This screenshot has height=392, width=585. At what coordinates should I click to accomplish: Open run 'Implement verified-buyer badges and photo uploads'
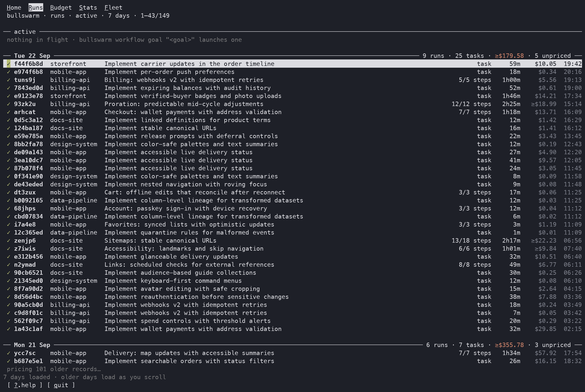tap(193, 96)
